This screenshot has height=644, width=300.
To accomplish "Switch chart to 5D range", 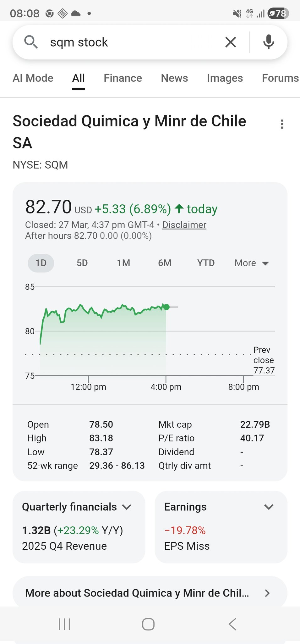I will (x=82, y=263).
